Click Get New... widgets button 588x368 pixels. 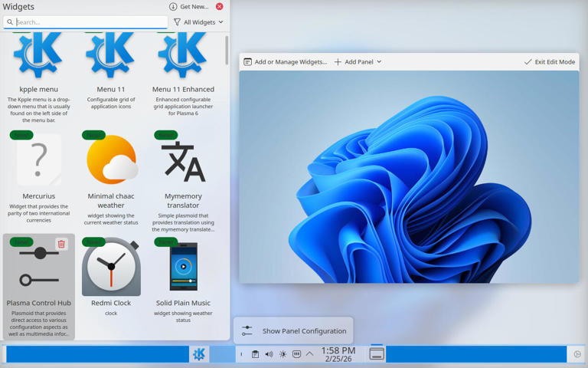[188, 7]
